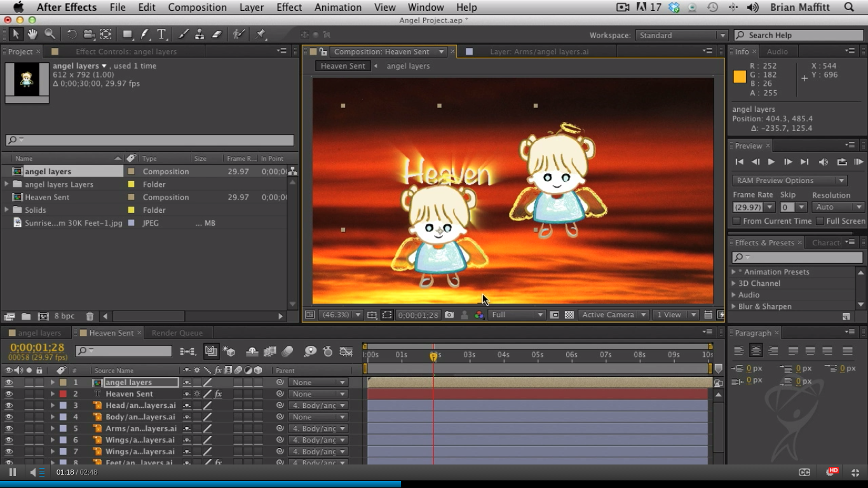
Task: Expand Animation Presets in Effects panel
Action: point(734,272)
